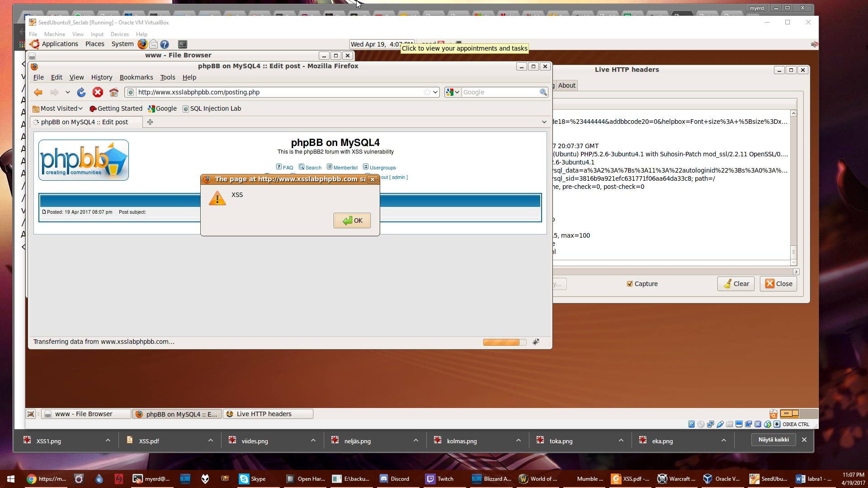Click the bookmark star in the URL bar
The width and height of the screenshot is (868, 488).
(427, 92)
